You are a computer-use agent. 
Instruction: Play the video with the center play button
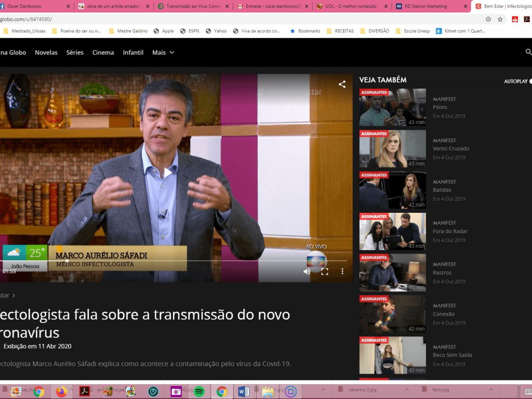point(168,172)
